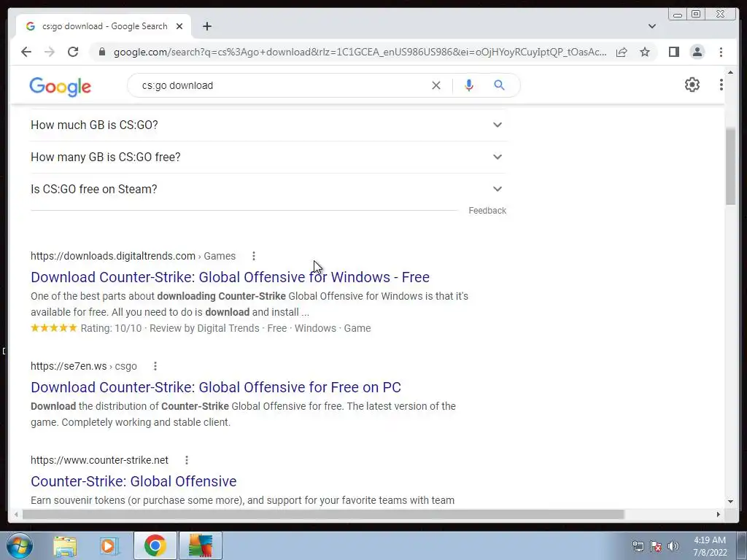Select the cs:go download Google Search tab
The image size is (747, 560).
click(104, 26)
